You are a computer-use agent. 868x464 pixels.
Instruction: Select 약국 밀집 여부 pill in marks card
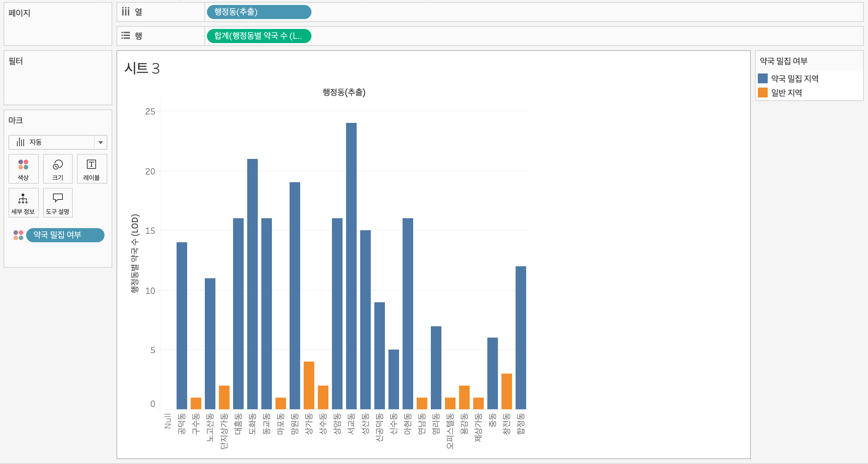point(65,235)
